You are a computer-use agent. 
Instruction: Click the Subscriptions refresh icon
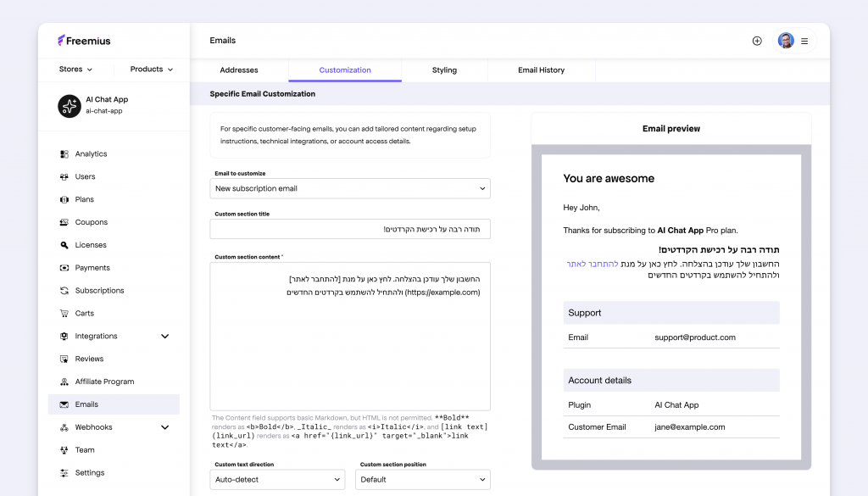(x=64, y=290)
